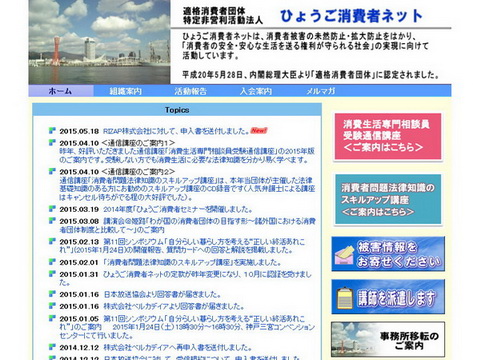Open the 組織案内 navigation tab

[126, 91]
